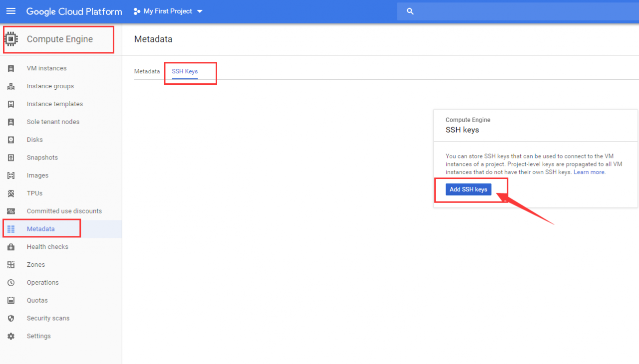This screenshot has width=639, height=364.
Task: Open the My First Project dropdown arrow
Action: click(x=200, y=11)
